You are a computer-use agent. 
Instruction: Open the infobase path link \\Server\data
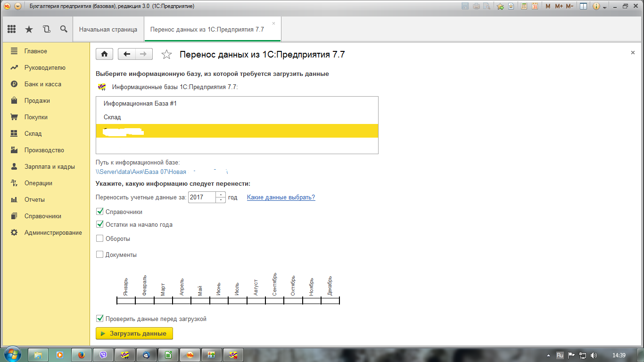[x=161, y=172]
